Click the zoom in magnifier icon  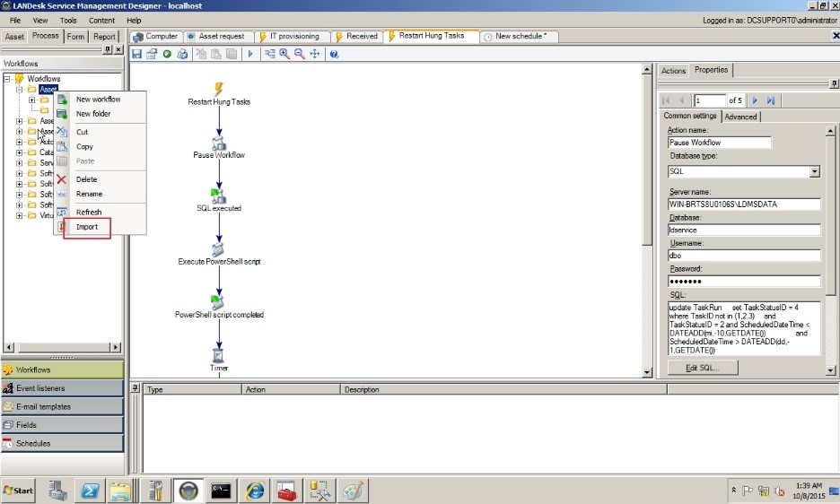tap(284, 54)
